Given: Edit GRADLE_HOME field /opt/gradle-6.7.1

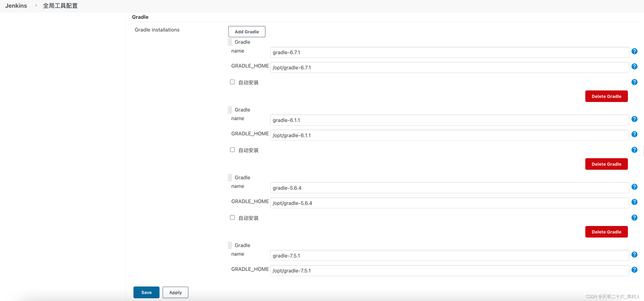Looking at the screenshot, I should click(450, 68).
